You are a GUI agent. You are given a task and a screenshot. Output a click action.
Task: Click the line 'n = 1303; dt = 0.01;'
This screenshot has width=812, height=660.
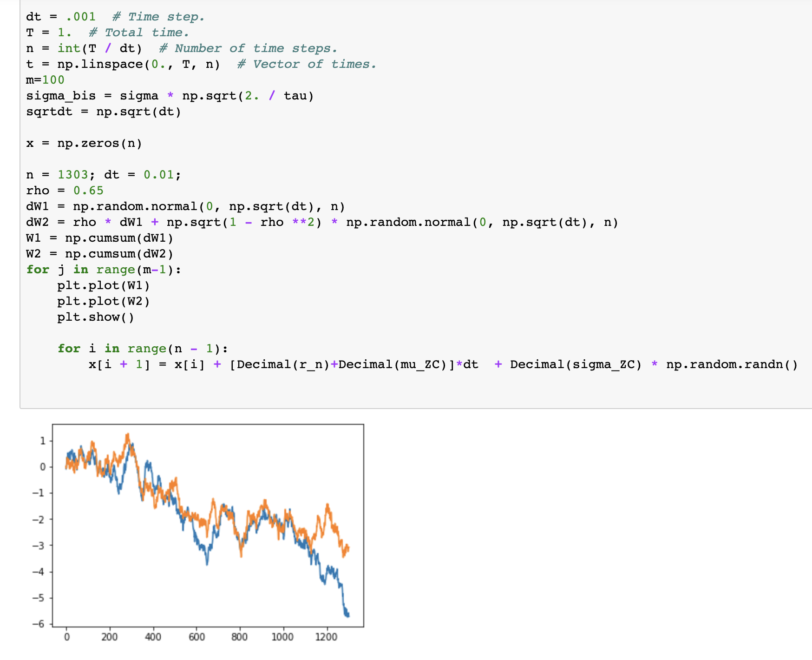(104, 175)
